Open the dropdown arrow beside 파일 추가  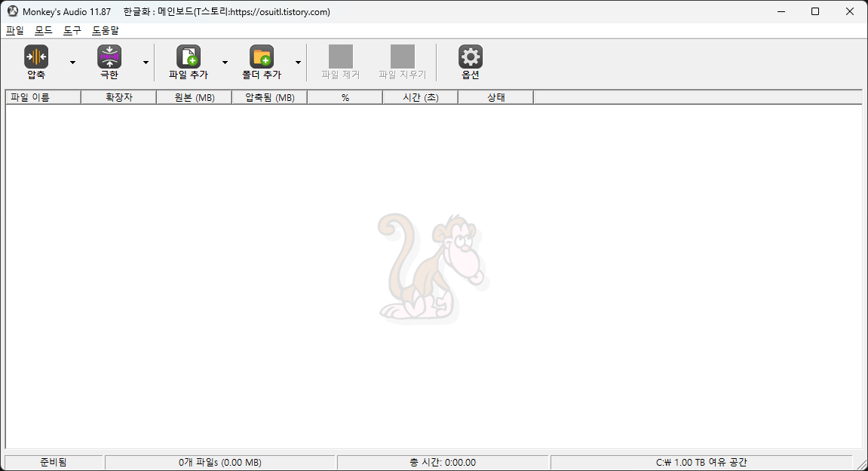(x=225, y=63)
